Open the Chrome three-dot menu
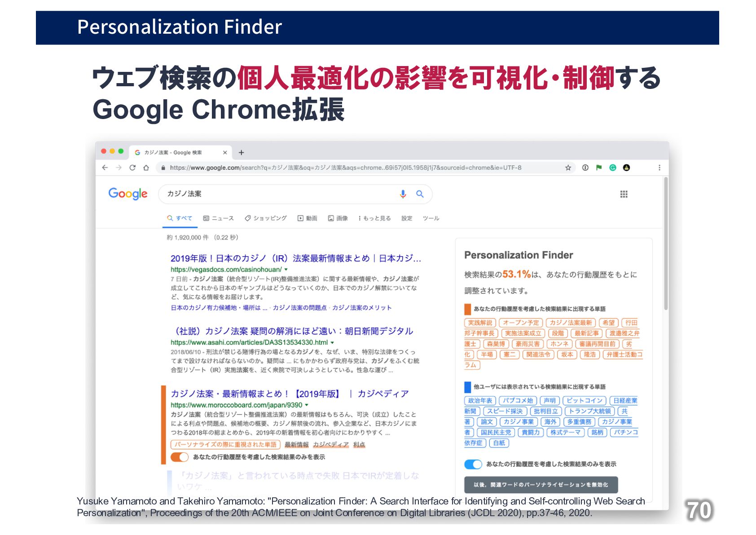 point(659,168)
